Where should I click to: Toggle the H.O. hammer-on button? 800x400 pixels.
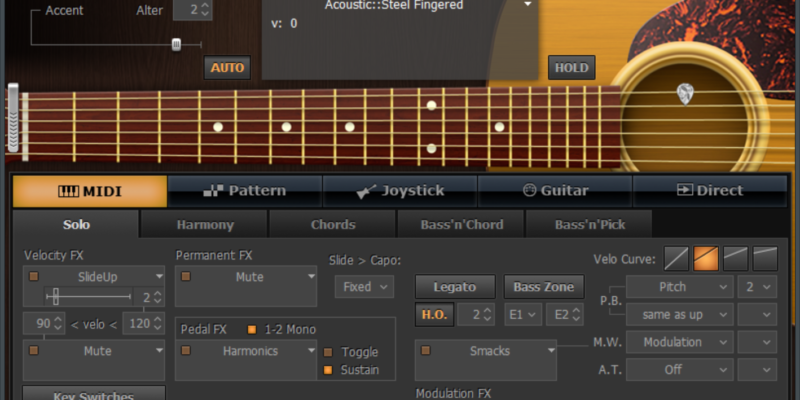tap(434, 315)
